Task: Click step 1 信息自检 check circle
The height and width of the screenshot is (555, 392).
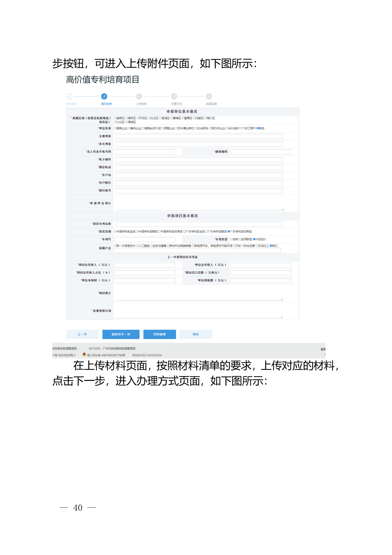Action: pyautogui.click(x=69, y=96)
